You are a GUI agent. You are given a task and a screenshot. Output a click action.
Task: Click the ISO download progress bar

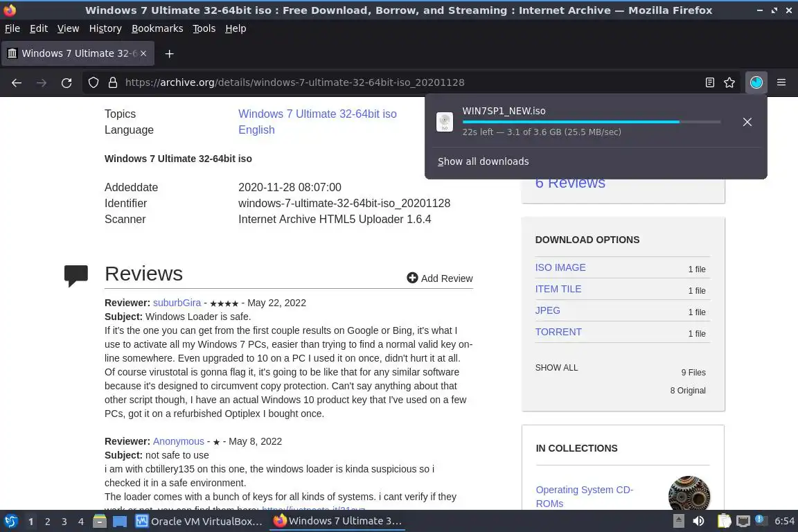[592, 122]
